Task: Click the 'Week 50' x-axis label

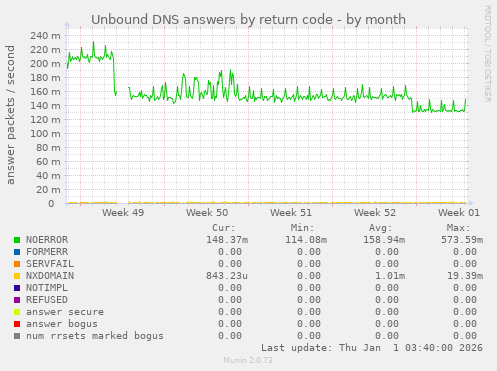Action: point(207,213)
